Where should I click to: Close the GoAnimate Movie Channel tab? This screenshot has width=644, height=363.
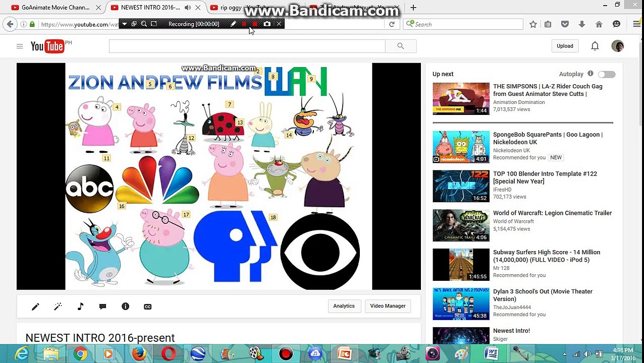point(98,8)
